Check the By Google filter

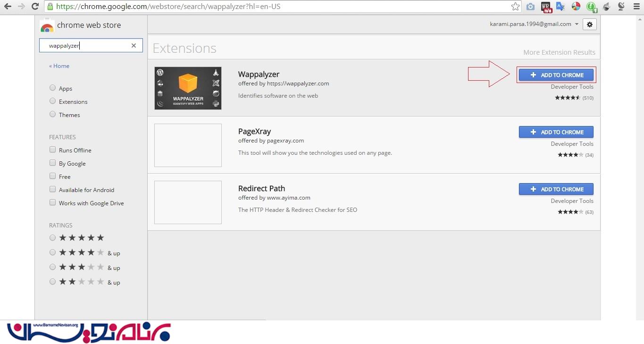52,163
